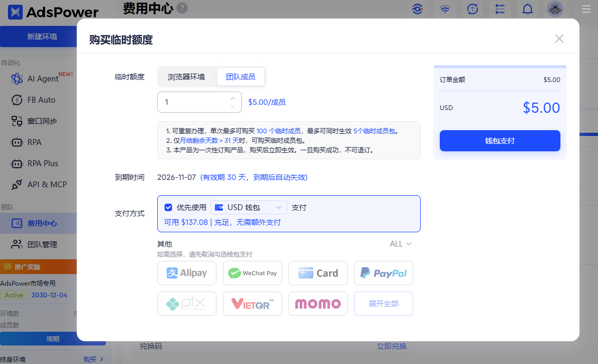Click the wallet icon in USD 钱包 selector

click(219, 207)
